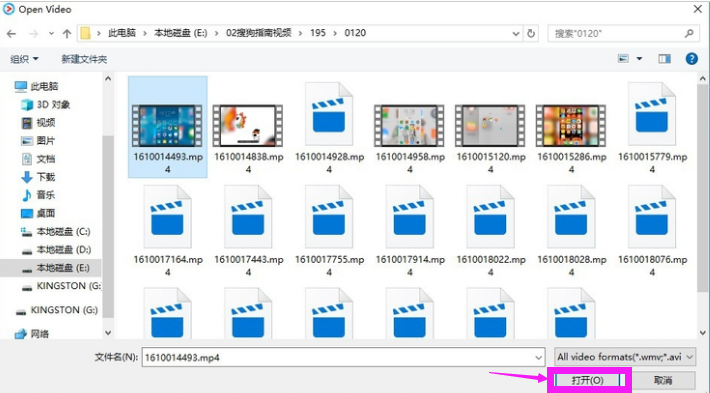Click the change view icon
710x393 pixels.
624,59
